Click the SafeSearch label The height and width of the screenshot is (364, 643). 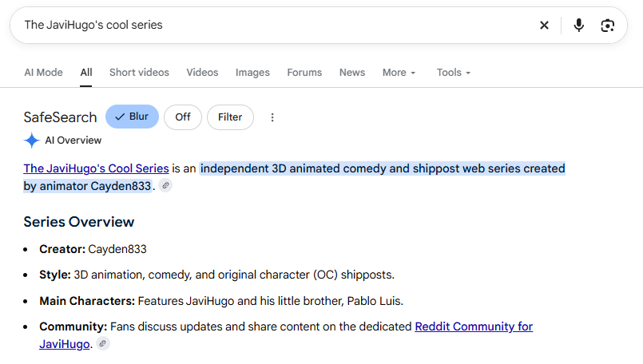[x=60, y=117]
